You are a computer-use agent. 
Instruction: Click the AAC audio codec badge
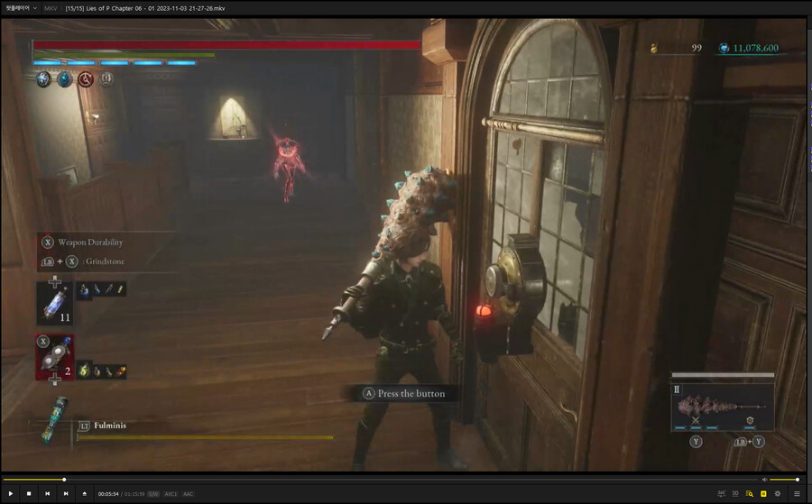188,494
